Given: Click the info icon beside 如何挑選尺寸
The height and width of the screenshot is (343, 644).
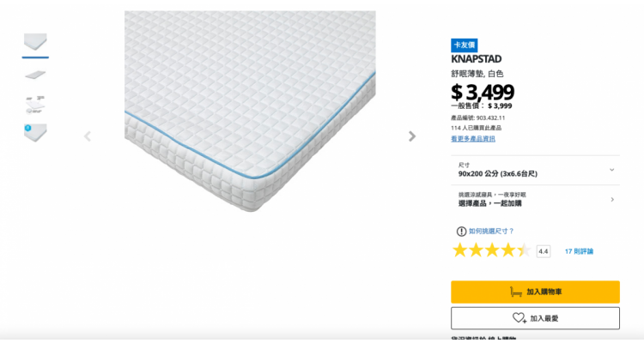Looking at the screenshot, I should pos(461,232).
